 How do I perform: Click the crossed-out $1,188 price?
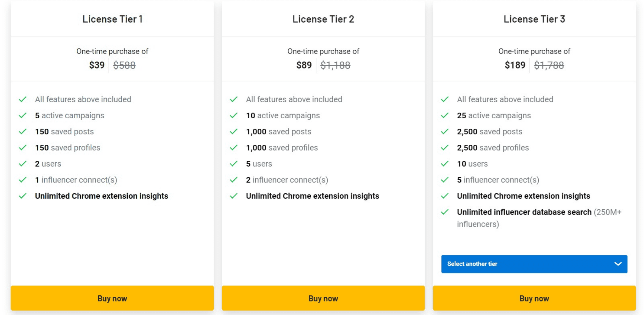point(335,65)
